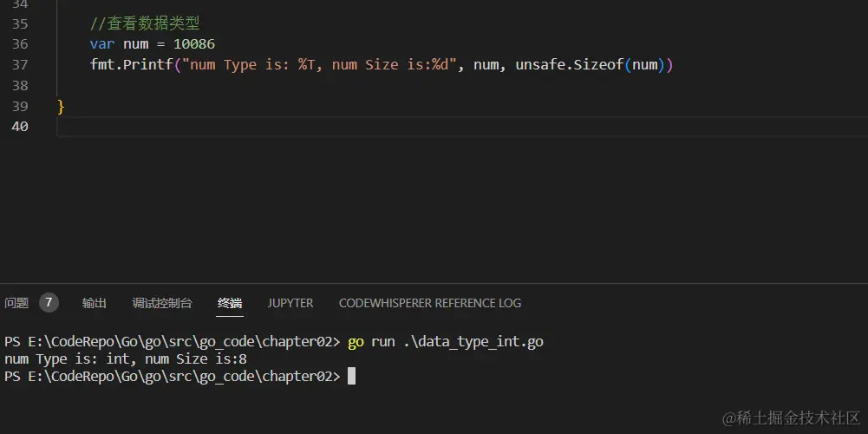868x434 pixels.
Task: Click the format string "num Type is: %T"
Action: click(252, 65)
